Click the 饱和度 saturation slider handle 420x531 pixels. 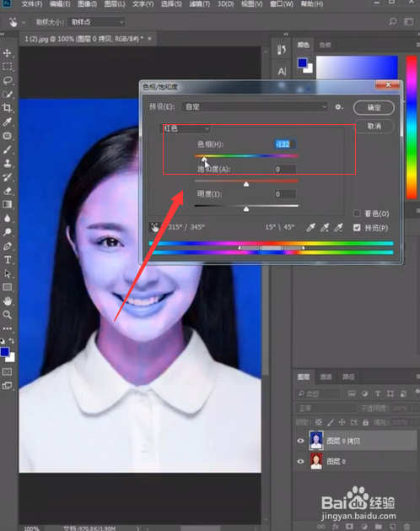click(246, 184)
